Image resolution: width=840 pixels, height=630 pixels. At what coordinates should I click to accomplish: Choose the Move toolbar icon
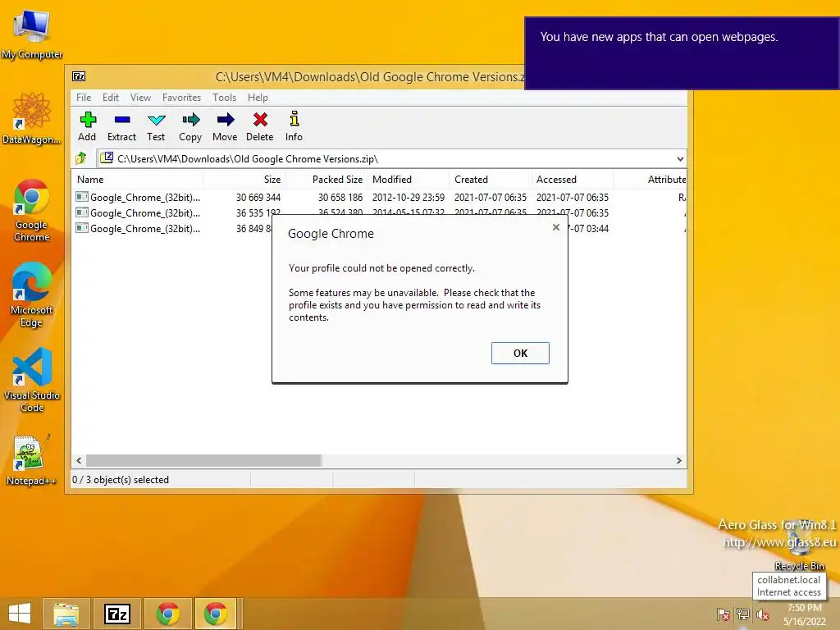point(225,126)
